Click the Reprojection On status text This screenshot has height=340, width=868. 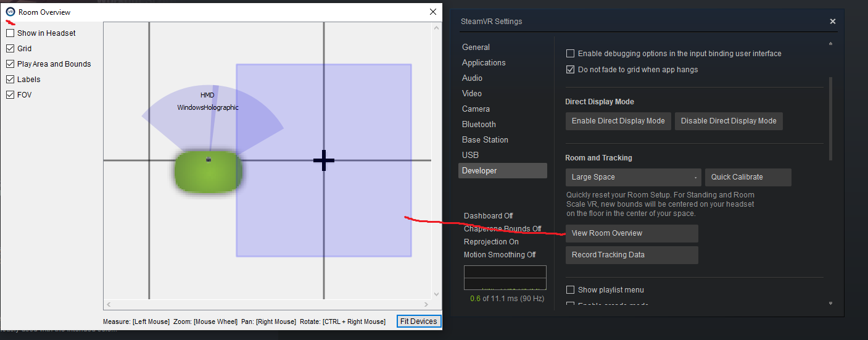tap(491, 242)
